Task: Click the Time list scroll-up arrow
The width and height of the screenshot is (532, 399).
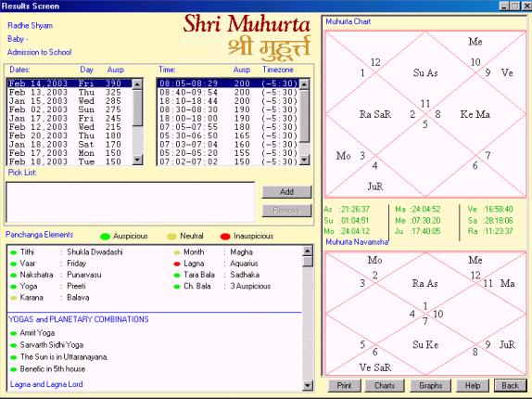Action: tap(304, 84)
